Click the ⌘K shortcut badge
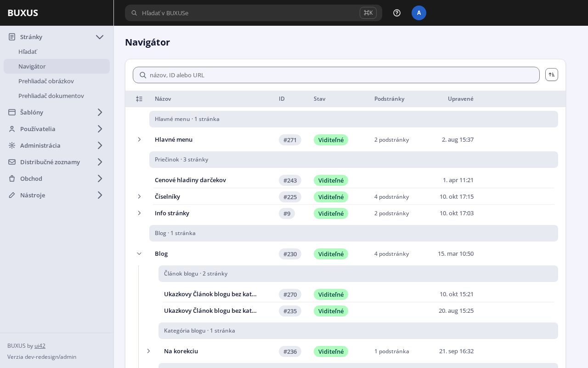This screenshot has height=368, width=588. coord(368,13)
